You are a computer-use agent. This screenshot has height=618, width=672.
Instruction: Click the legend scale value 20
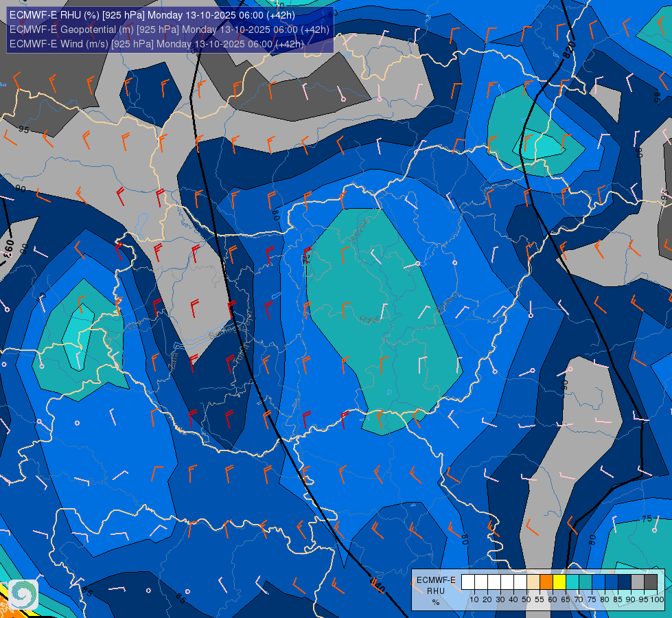(x=487, y=599)
